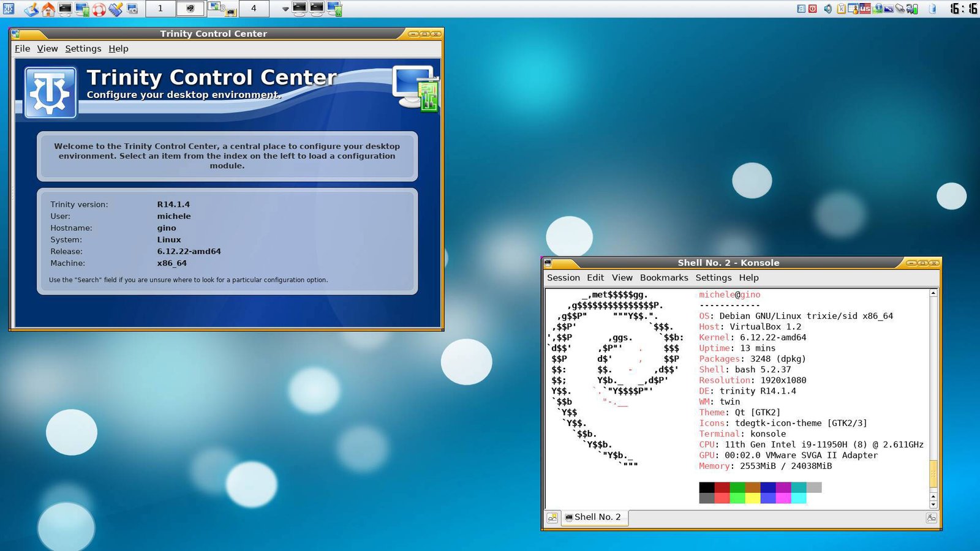Click the new session button in Konsole
This screenshot has width=980, height=551.
[552, 517]
